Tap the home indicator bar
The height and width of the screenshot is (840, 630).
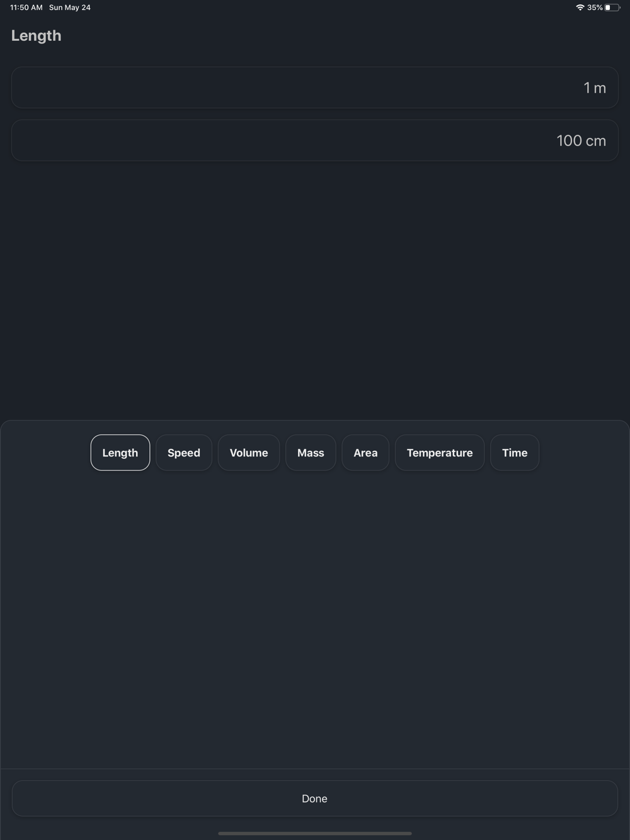[x=315, y=833]
